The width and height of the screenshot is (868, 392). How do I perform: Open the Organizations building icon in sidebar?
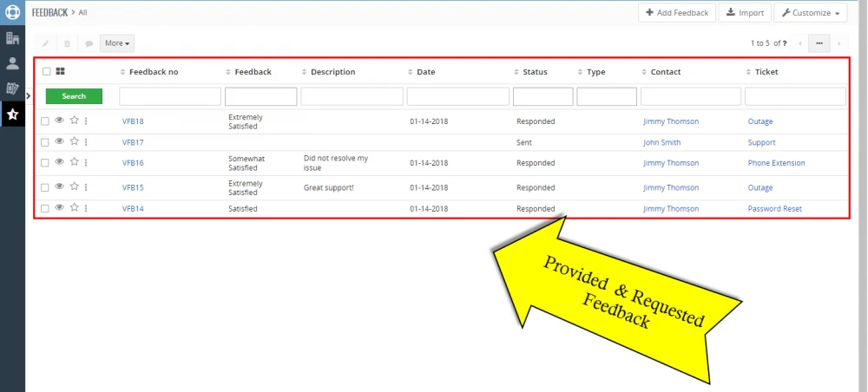click(x=12, y=38)
